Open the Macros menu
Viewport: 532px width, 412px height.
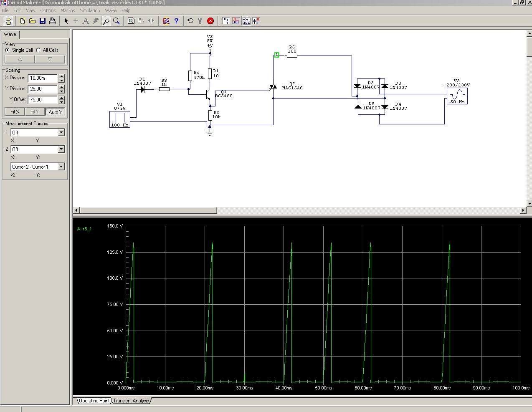(x=68, y=10)
